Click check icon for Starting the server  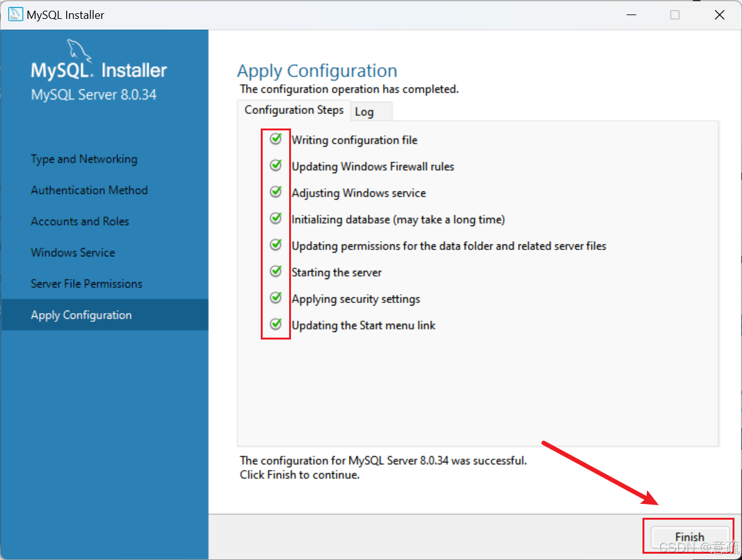click(x=276, y=271)
